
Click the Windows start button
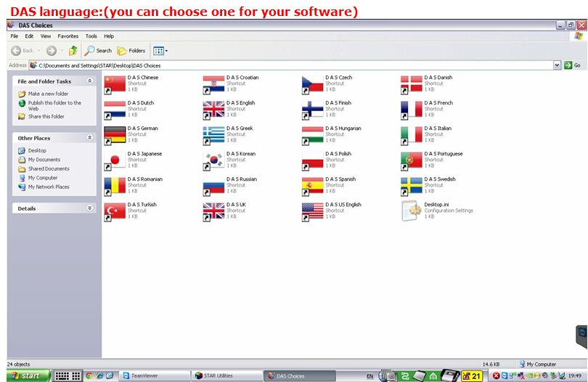(28, 375)
